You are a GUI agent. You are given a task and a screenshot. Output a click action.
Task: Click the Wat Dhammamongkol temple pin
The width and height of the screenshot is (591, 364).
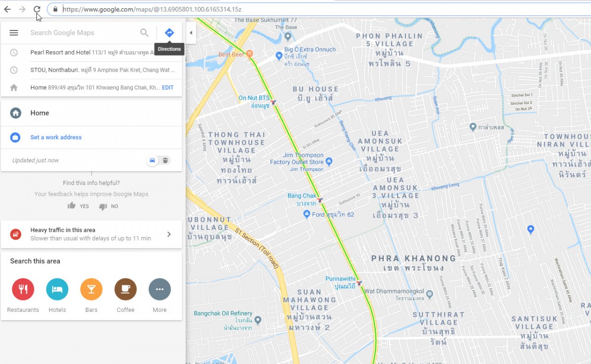click(429, 294)
